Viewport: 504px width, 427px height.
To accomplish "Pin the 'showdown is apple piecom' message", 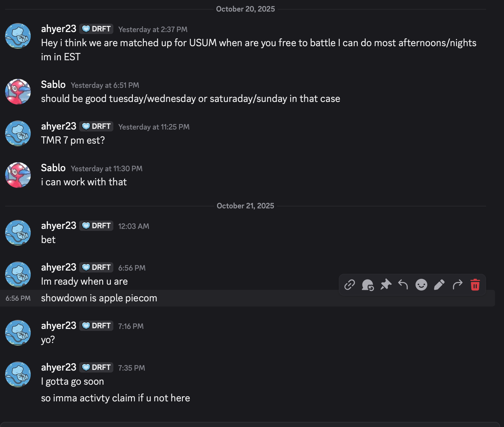I will [x=386, y=285].
